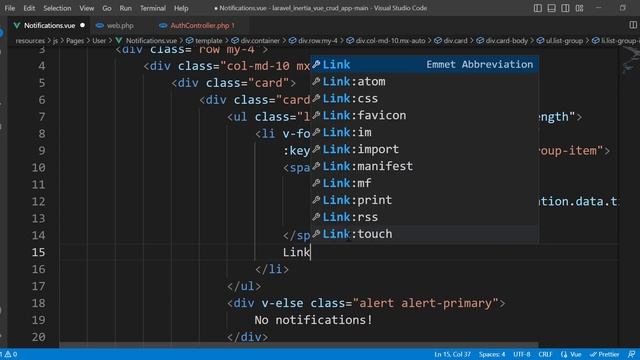This screenshot has height=360, width=640.
Task: Select the Link:print suggestion
Action: pos(424,200)
